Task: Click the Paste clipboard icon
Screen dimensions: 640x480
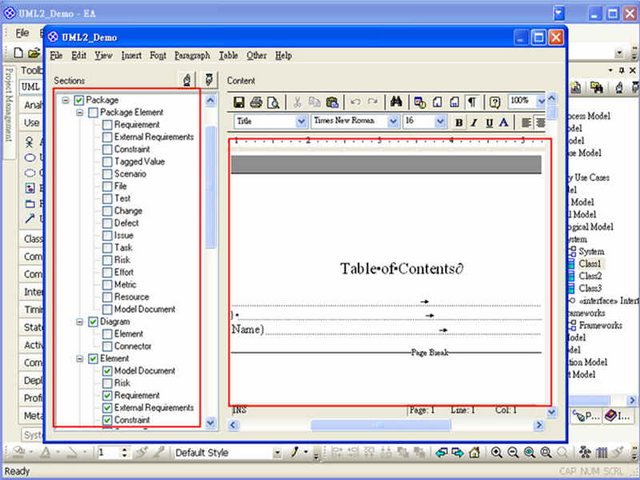Action: pyautogui.click(x=332, y=102)
